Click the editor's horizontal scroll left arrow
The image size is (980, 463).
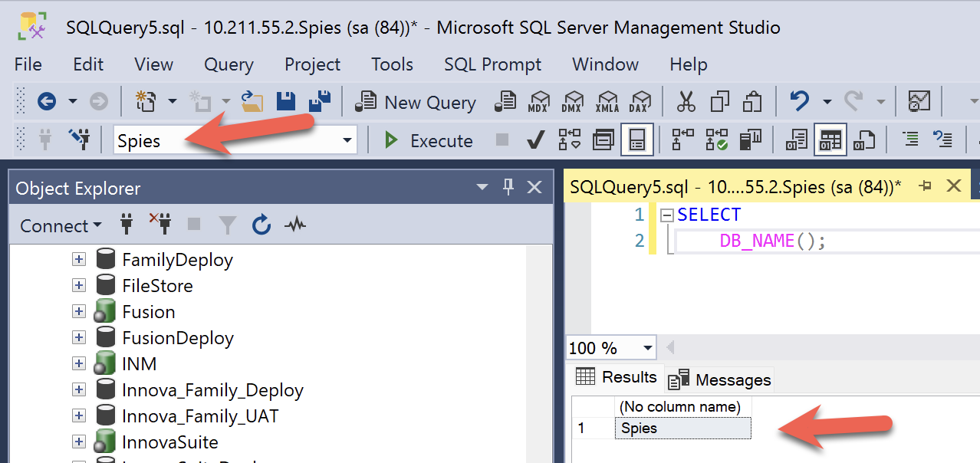coord(669,347)
